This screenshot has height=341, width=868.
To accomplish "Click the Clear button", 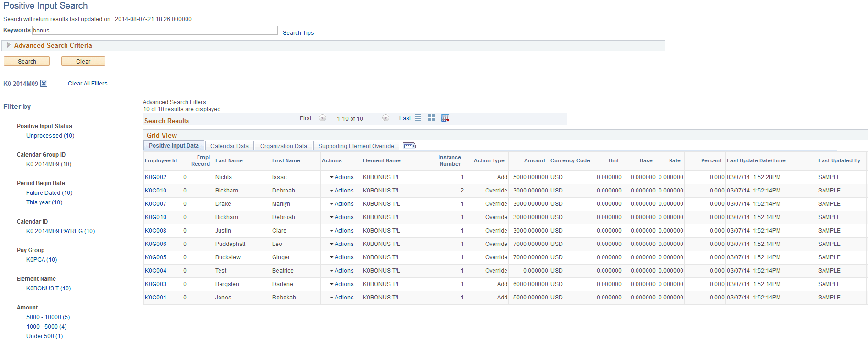I will point(83,61).
